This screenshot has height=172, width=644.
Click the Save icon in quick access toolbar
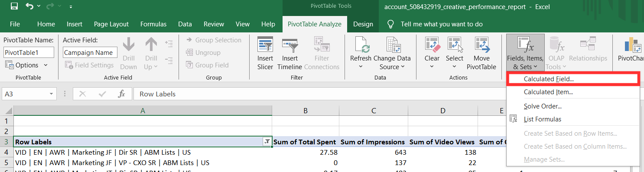click(x=14, y=6)
